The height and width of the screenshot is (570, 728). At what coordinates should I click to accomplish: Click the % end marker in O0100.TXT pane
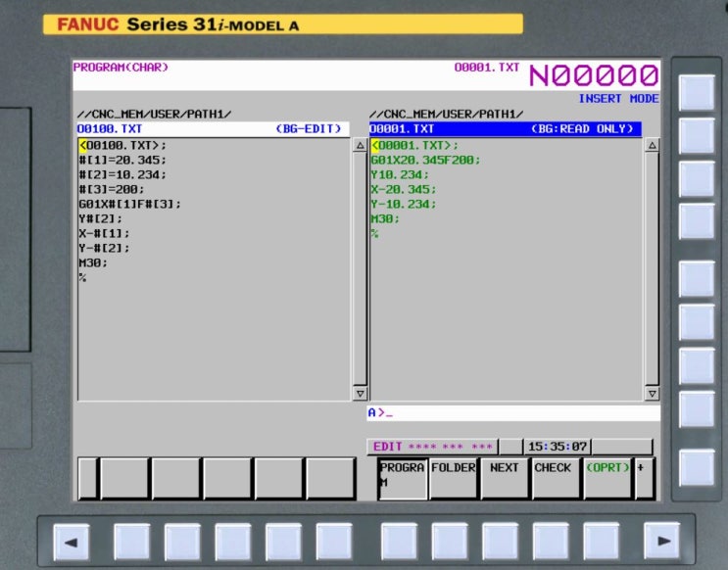click(82, 277)
